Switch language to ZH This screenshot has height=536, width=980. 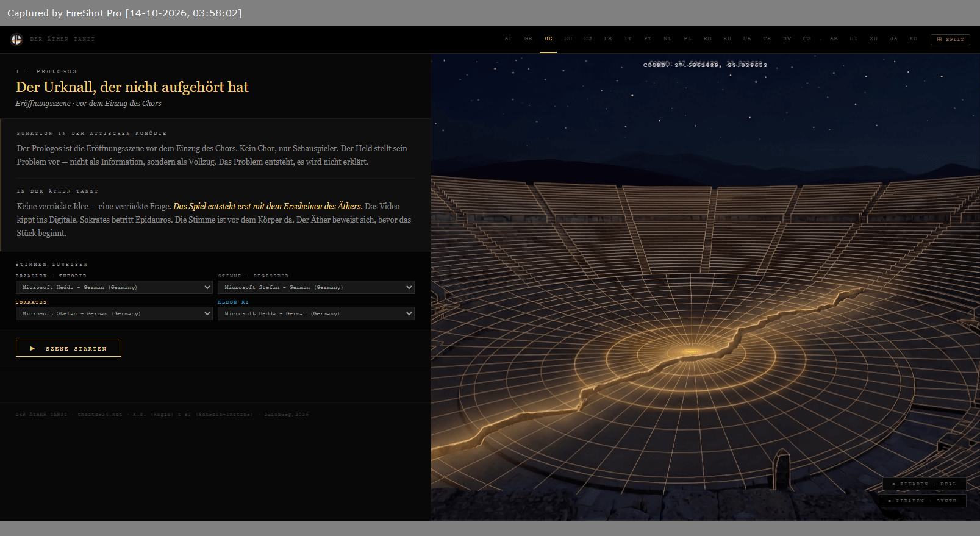[x=874, y=38]
